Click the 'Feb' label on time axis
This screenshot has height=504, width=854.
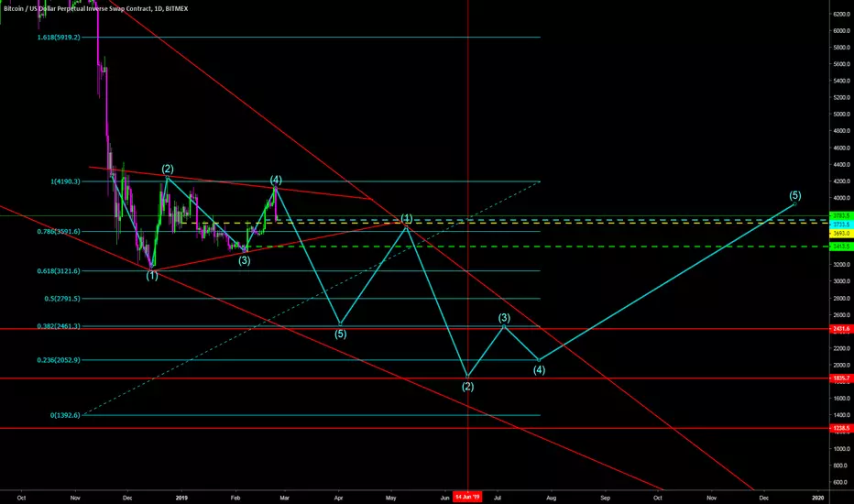point(235,498)
